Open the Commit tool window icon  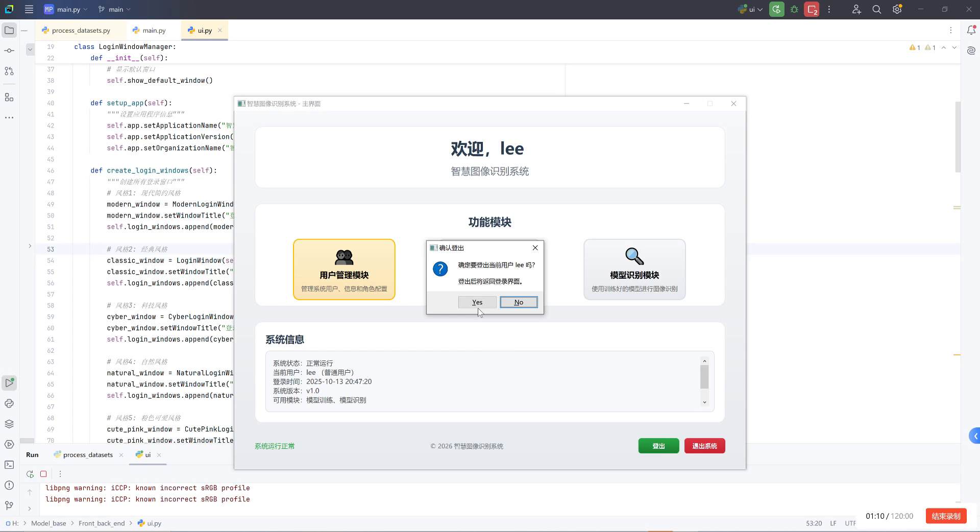pos(9,51)
